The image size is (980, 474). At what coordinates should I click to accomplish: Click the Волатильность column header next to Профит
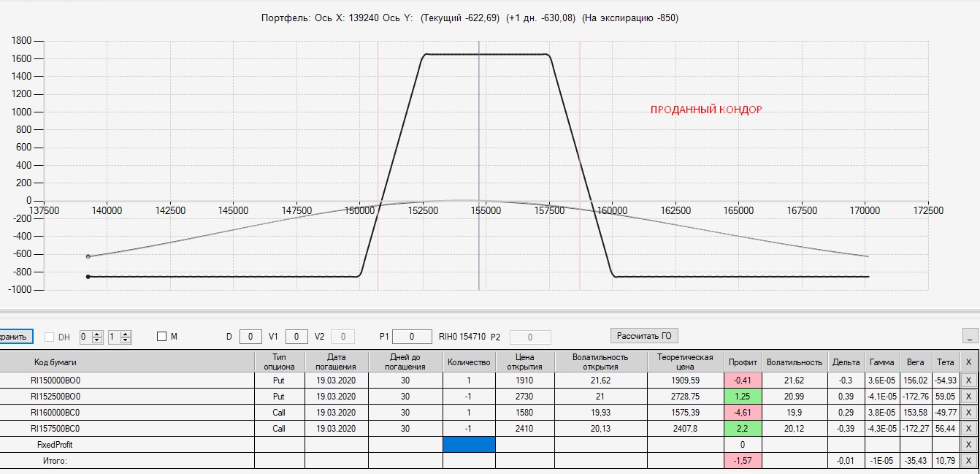[x=795, y=362]
